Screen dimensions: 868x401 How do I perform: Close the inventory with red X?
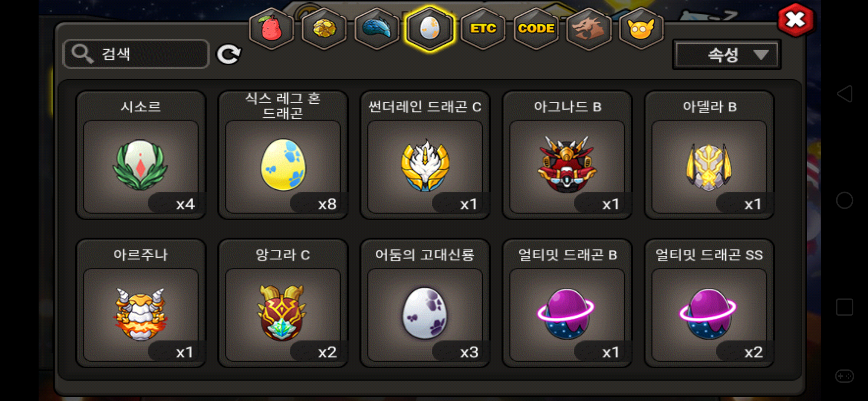(796, 20)
